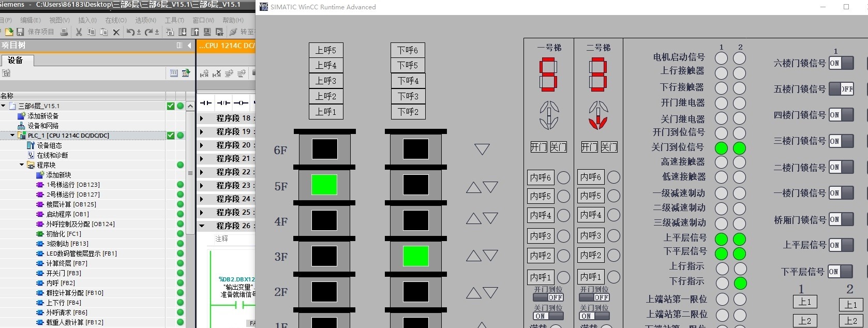Insert a normally closed contact

(223, 102)
